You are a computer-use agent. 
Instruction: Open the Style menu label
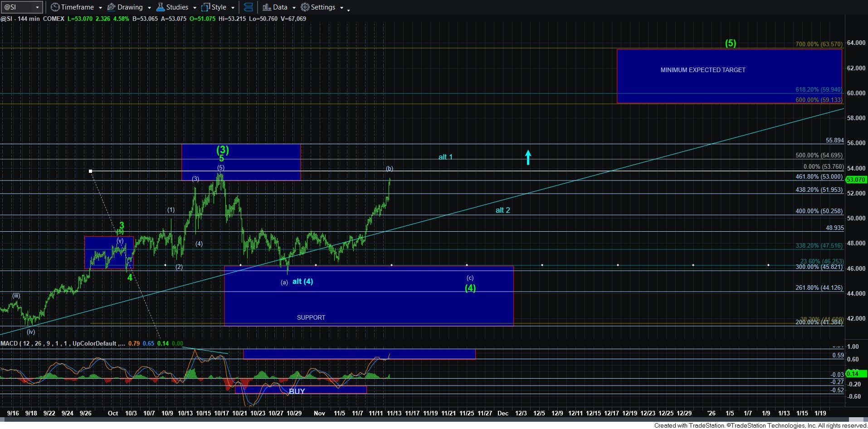point(219,7)
